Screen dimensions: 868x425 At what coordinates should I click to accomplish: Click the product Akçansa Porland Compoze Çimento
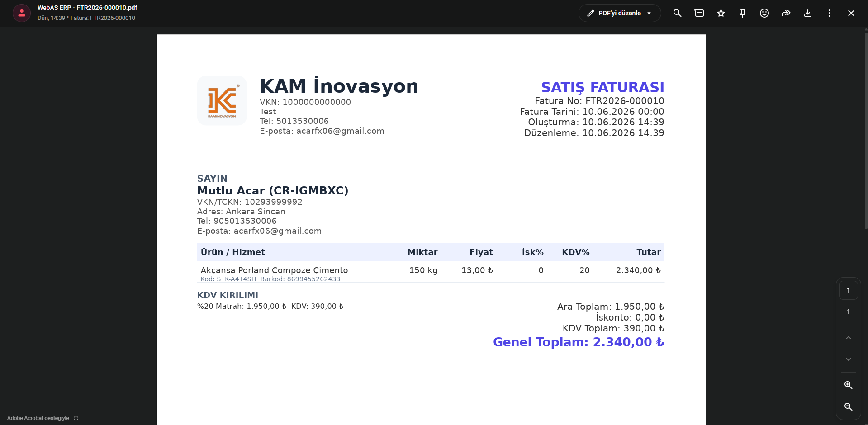coord(274,270)
